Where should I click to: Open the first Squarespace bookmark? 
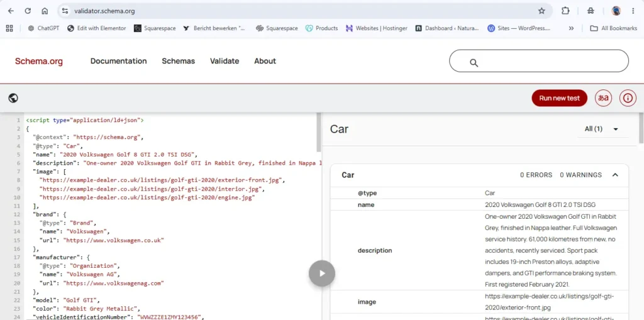155,28
